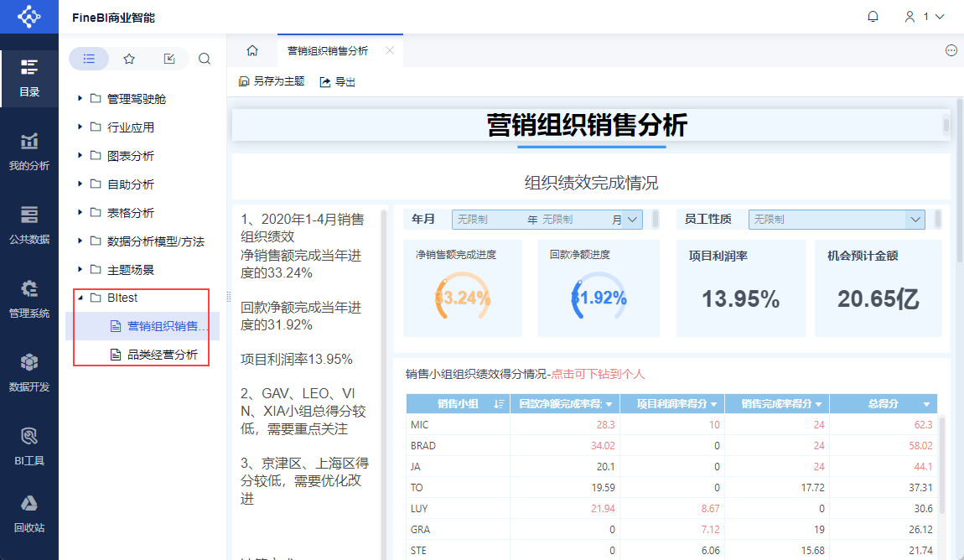This screenshot has width=964, height=560.
Task: Go to the home tab
Action: click(x=251, y=50)
